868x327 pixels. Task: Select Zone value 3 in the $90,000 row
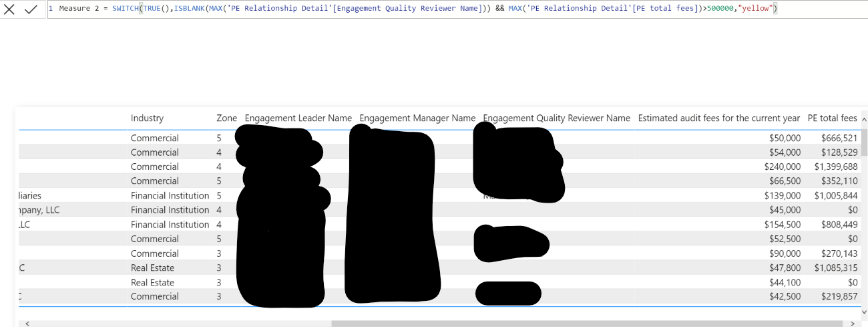click(219, 254)
